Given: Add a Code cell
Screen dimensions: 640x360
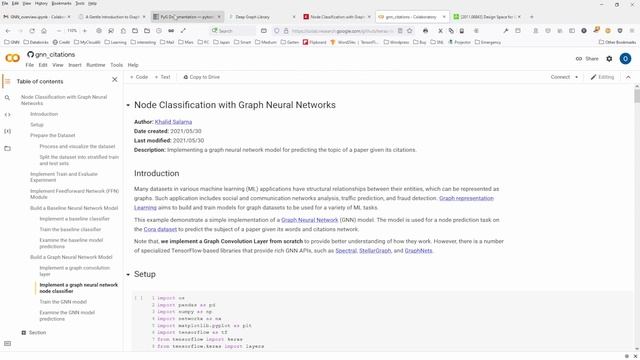Looking at the screenshot, I should coord(139,77).
